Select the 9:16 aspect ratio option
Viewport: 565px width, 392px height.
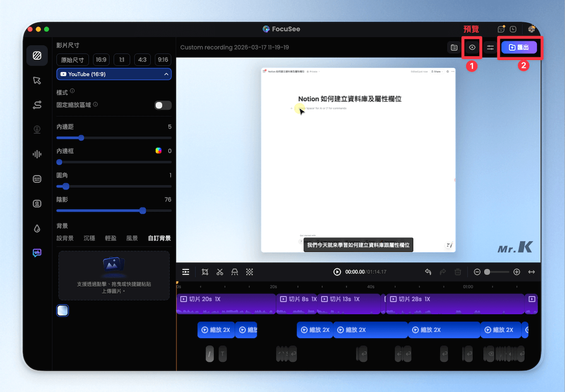point(163,60)
